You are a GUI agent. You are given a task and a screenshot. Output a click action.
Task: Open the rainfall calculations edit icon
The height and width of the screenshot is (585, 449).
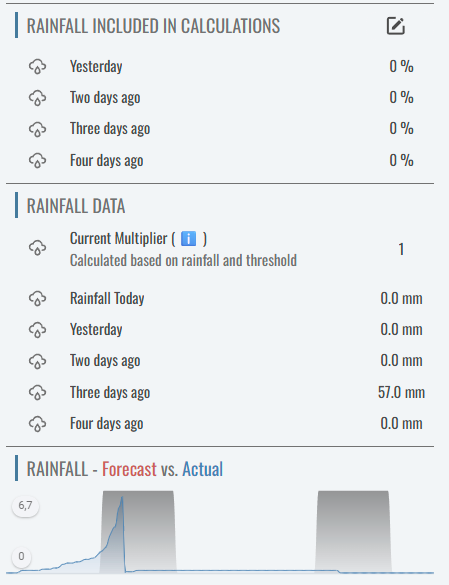pos(395,26)
